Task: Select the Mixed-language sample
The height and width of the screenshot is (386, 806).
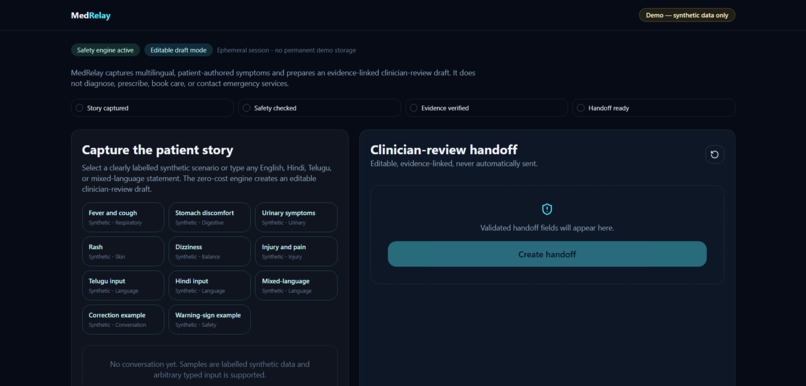Action: (297, 285)
